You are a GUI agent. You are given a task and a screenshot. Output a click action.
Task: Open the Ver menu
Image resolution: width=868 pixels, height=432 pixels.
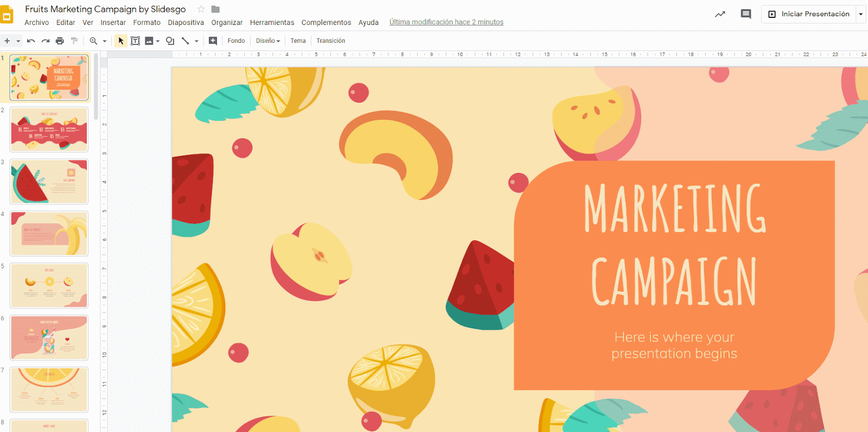click(x=88, y=22)
